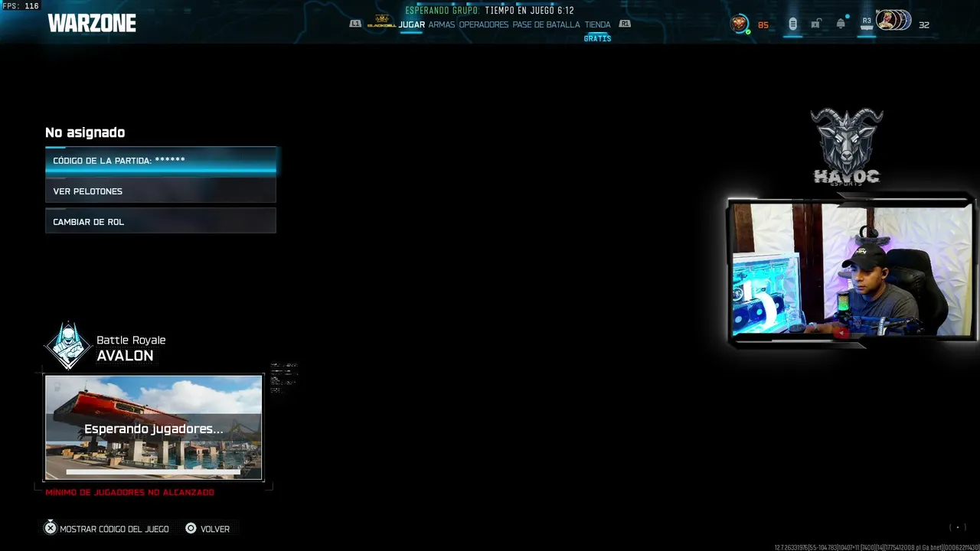Select CÓDIGO DE LA PARTIDA field
The width and height of the screenshot is (980, 551).
(x=161, y=161)
